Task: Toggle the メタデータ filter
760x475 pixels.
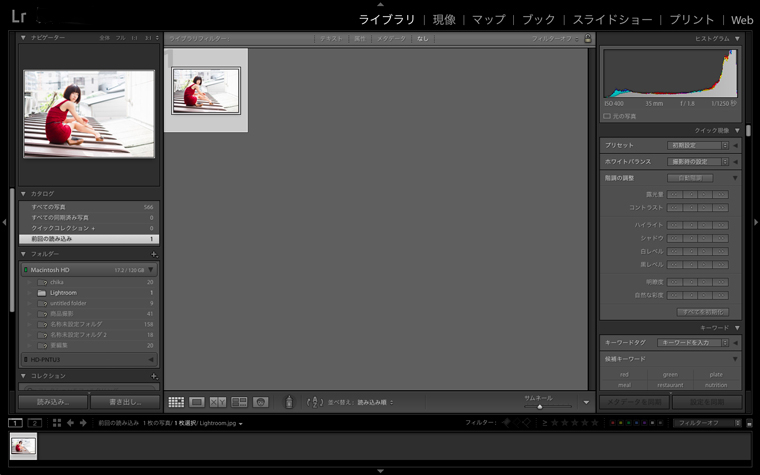Action: pos(391,38)
